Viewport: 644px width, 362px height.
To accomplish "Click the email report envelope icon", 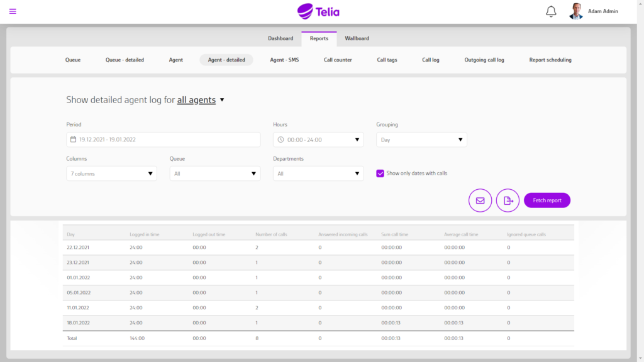I will click(x=480, y=200).
